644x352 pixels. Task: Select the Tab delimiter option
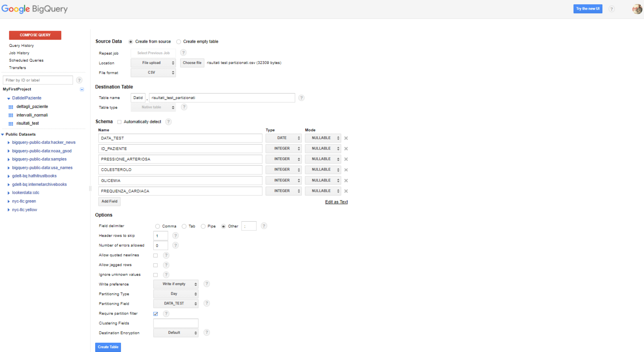184,226
